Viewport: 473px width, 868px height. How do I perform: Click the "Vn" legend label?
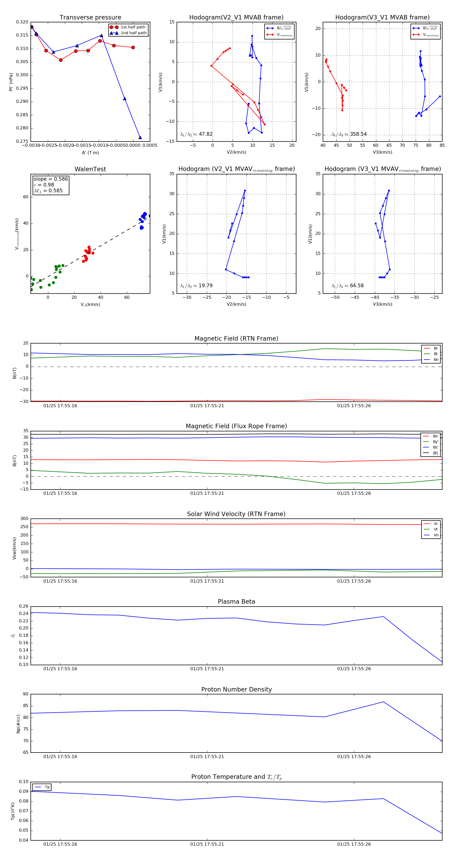pyautogui.click(x=436, y=535)
